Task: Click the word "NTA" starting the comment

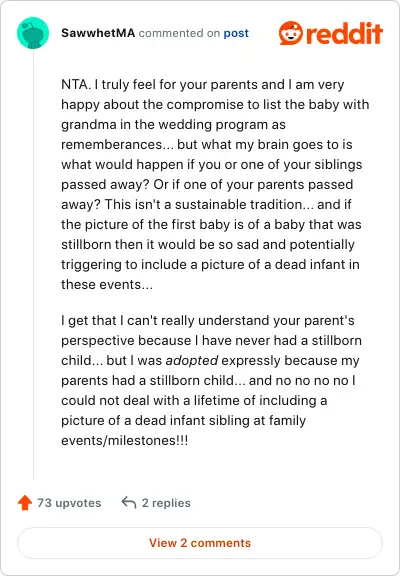Action: pyautogui.click(x=75, y=84)
